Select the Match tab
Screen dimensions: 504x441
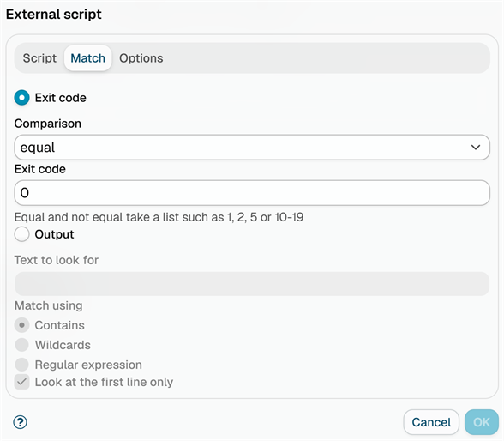click(x=87, y=58)
